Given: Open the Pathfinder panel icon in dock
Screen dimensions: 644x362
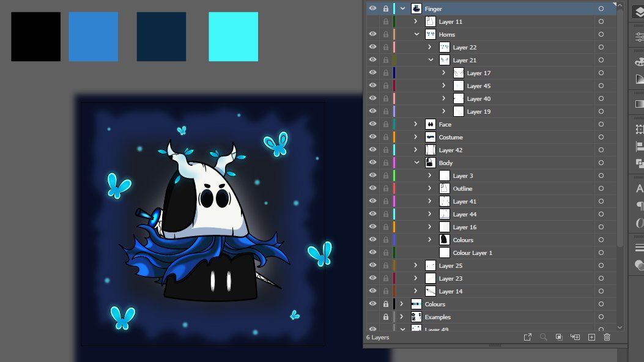Looking at the screenshot, I should coord(639,163).
